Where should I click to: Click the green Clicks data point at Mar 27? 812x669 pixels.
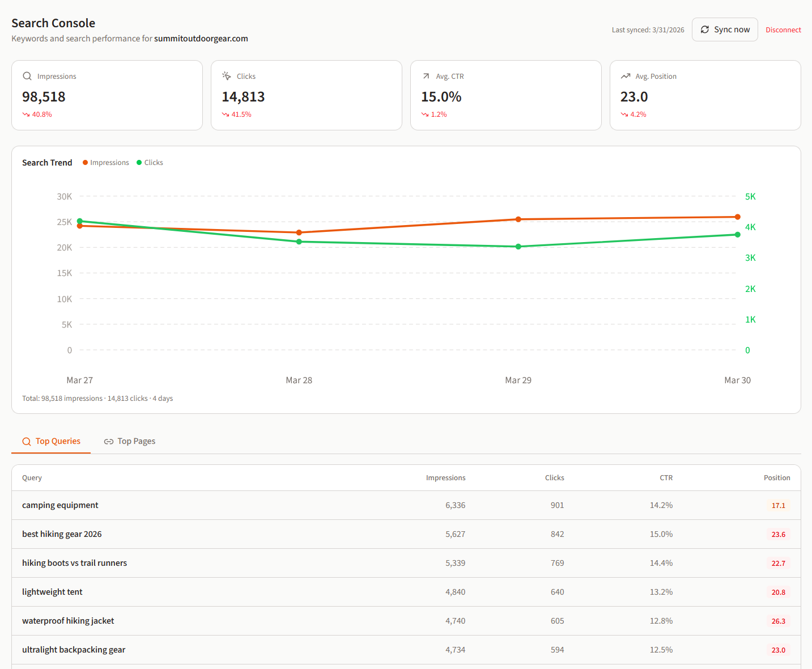click(79, 221)
